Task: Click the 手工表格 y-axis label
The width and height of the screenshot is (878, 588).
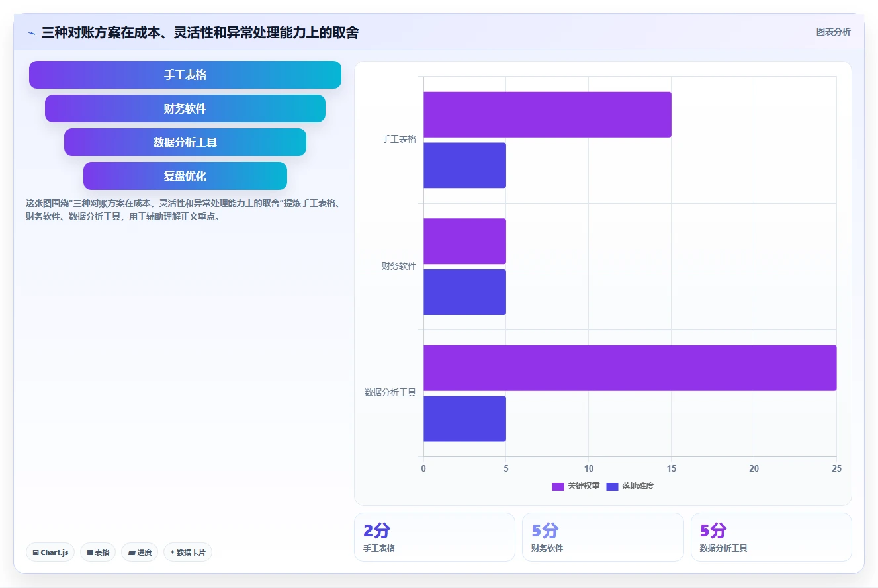Action: point(399,140)
